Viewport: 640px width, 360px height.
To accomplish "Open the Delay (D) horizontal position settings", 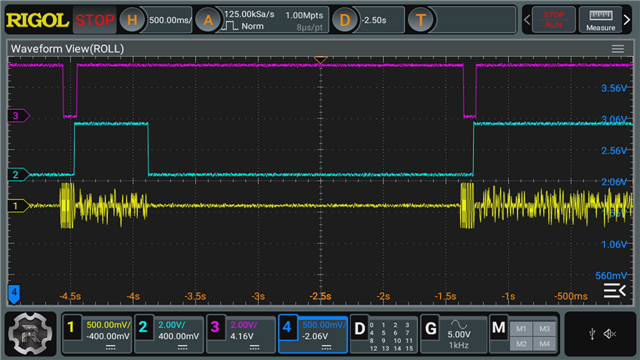I will coord(345,20).
